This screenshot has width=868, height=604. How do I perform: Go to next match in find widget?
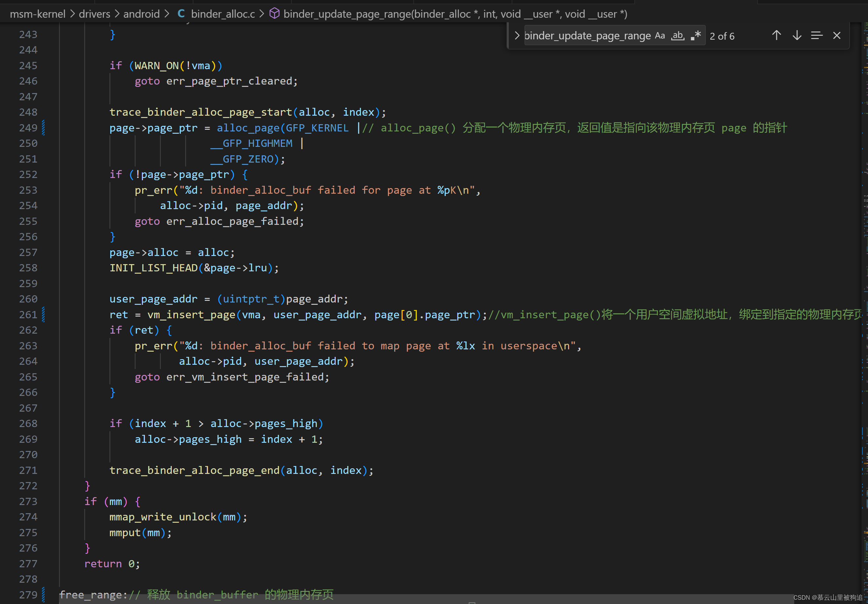[x=797, y=35]
